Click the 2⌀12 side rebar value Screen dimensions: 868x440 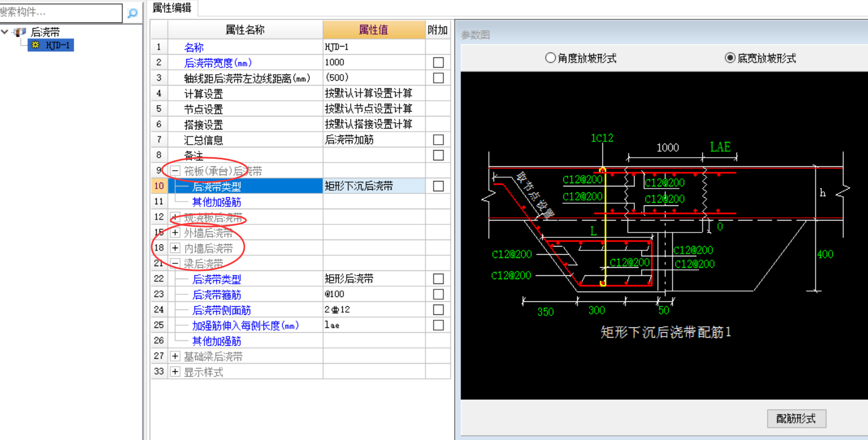[x=374, y=310]
